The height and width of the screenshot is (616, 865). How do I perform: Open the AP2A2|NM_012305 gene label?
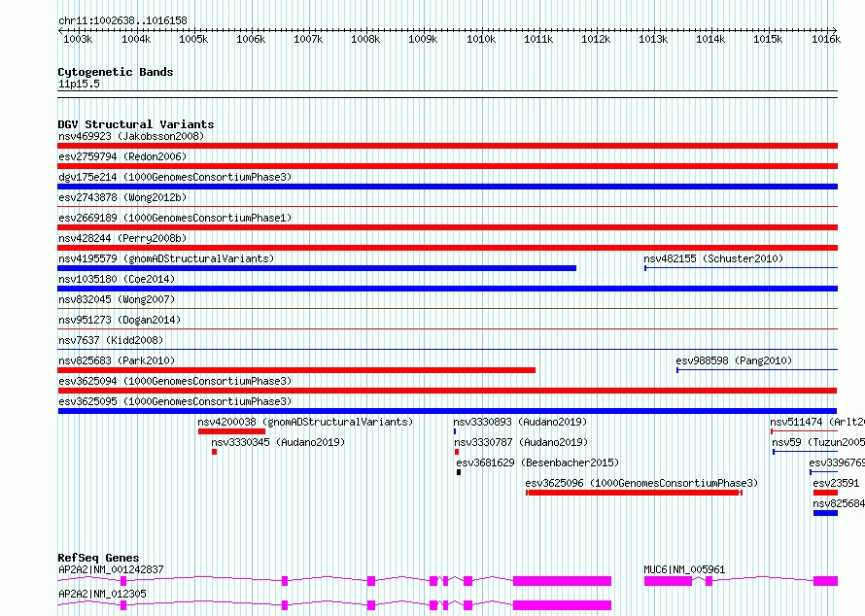[x=102, y=594]
